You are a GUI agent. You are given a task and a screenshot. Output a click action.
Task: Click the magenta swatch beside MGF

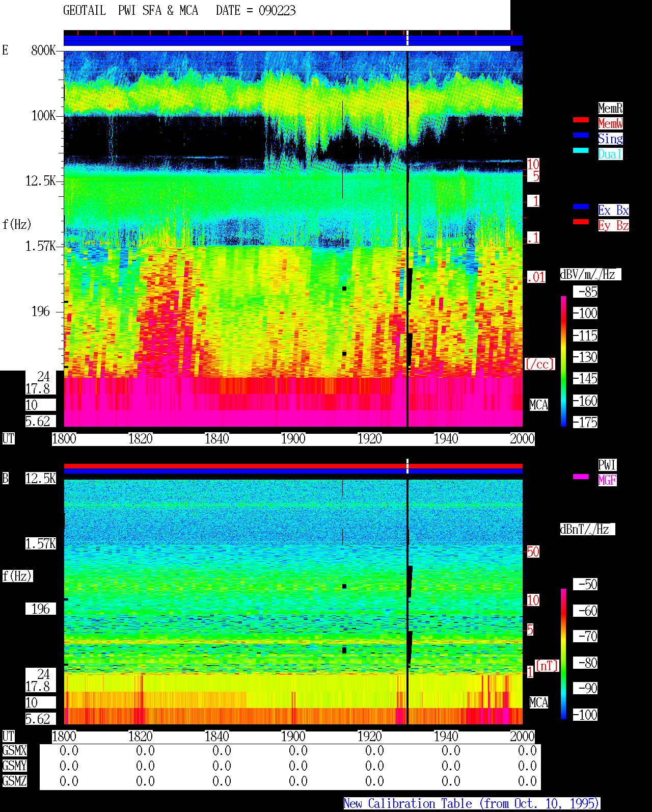tap(581, 477)
